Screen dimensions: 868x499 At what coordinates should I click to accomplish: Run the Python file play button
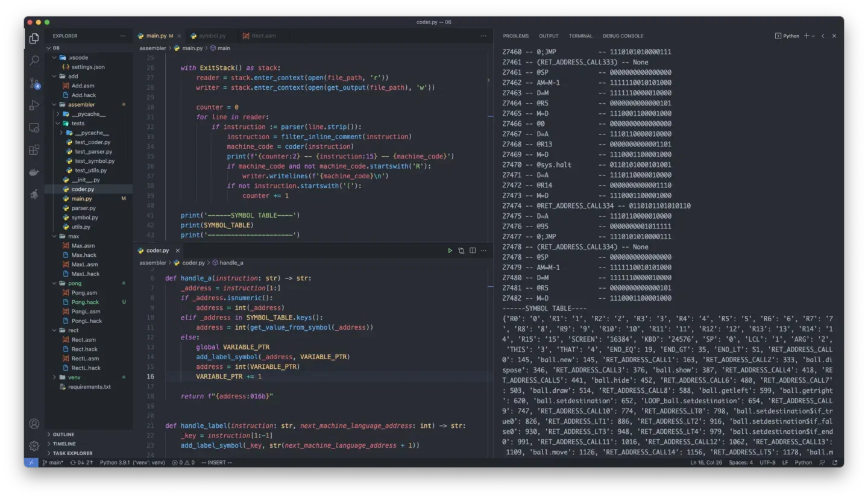[450, 251]
